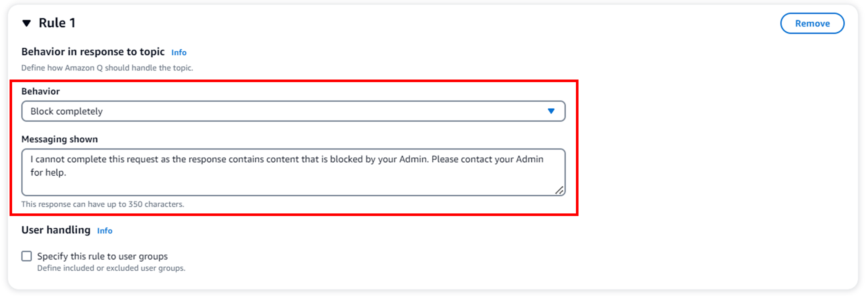Open Info for Behavior in response to topic
This screenshot has height=296, width=868.
point(179,53)
